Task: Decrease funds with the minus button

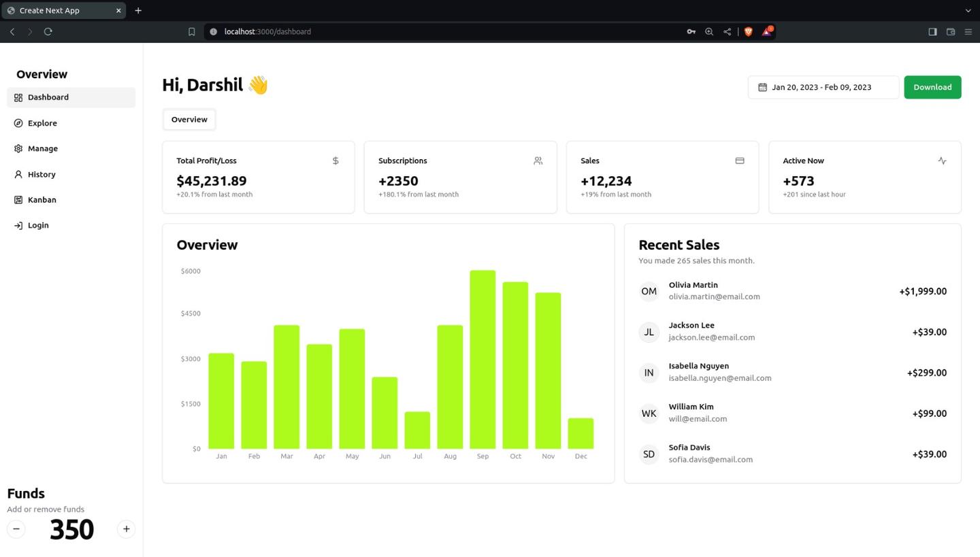Action: tap(16, 529)
